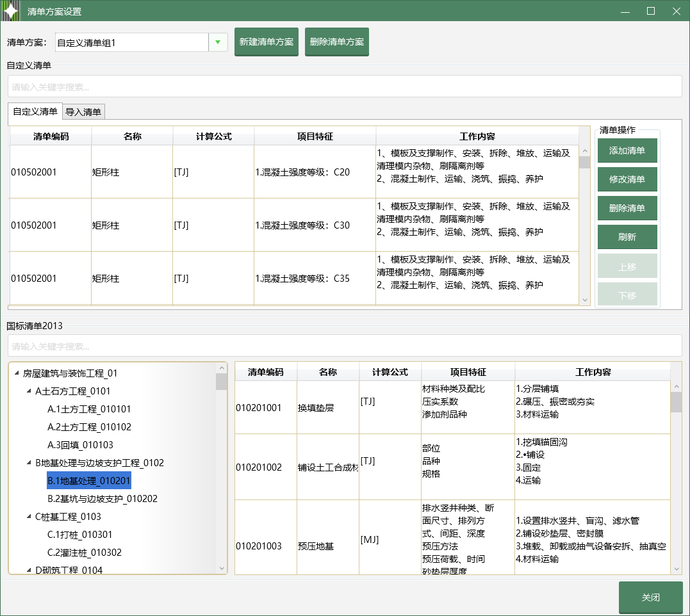Select the custom list row with C30 concrete grade
This screenshot has height=616, width=690.
(294, 225)
